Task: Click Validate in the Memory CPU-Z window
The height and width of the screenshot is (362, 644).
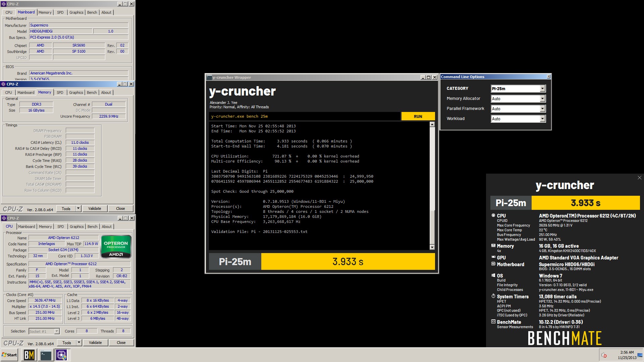Action: click(x=95, y=208)
